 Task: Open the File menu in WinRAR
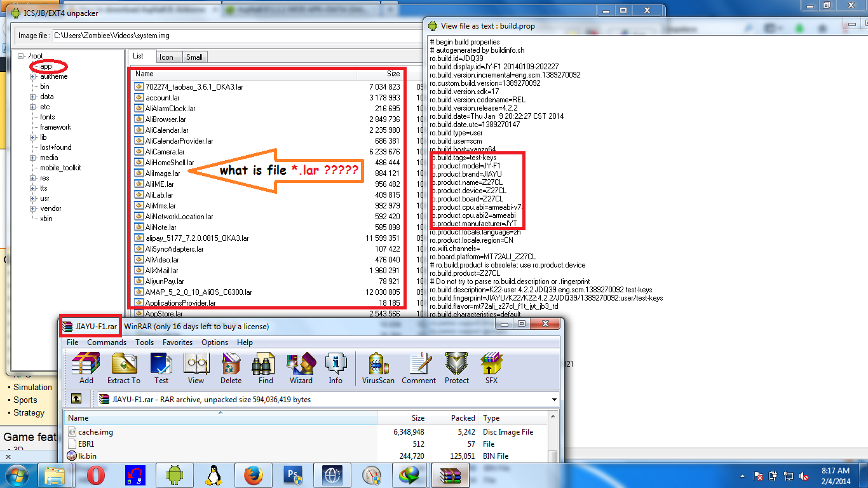pyautogui.click(x=72, y=342)
